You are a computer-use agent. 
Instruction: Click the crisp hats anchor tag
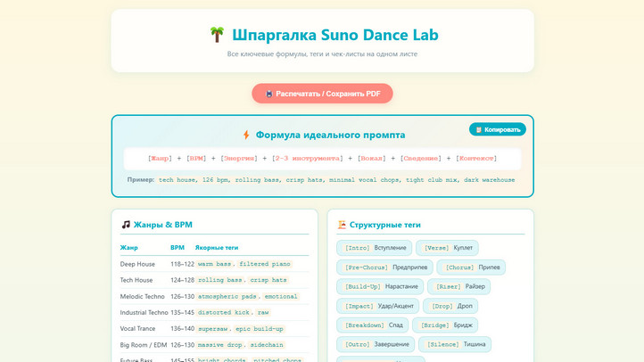tap(268, 280)
